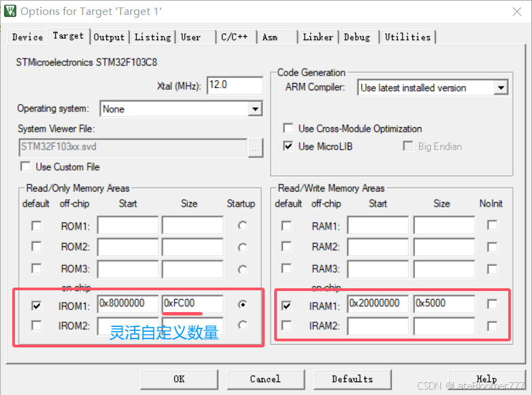Enable NoInit for IRAM1
This screenshot has height=395, width=532.
coord(492,304)
